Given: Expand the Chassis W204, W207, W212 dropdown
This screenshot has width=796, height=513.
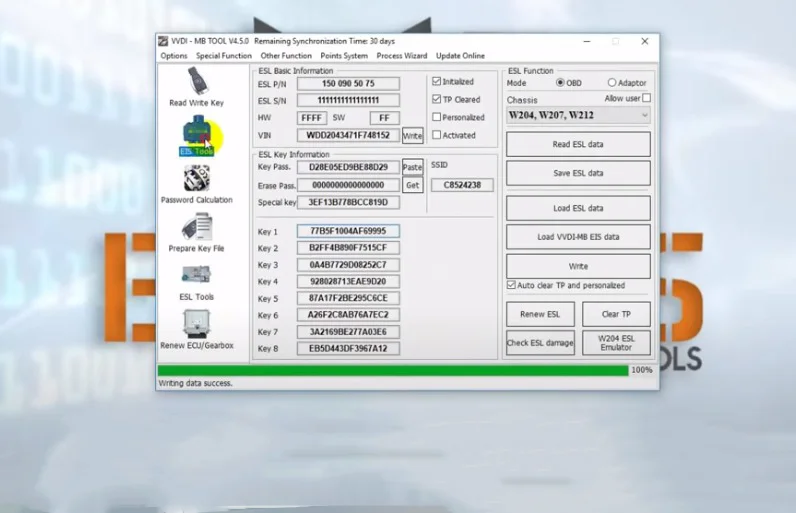Looking at the screenshot, I should click(578, 115).
